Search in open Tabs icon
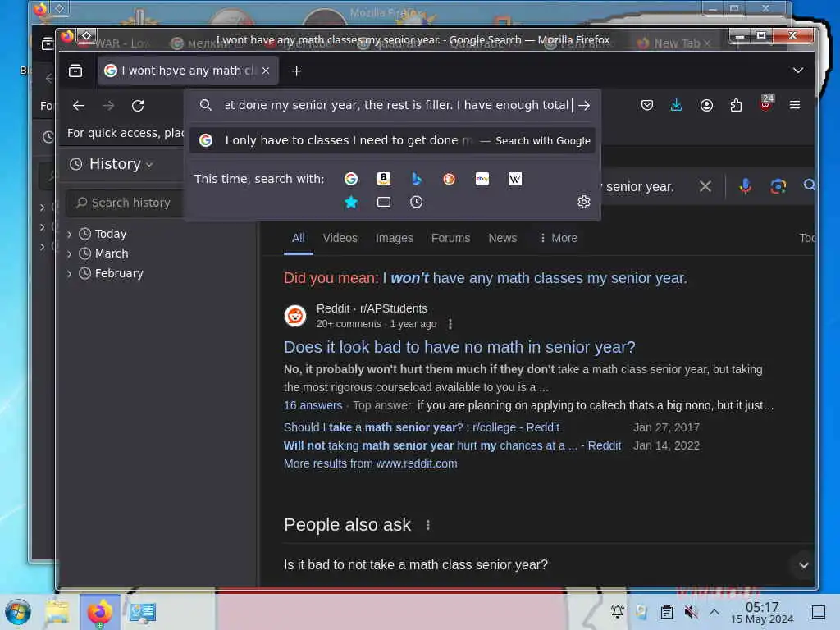840x630 pixels. tap(384, 202)
